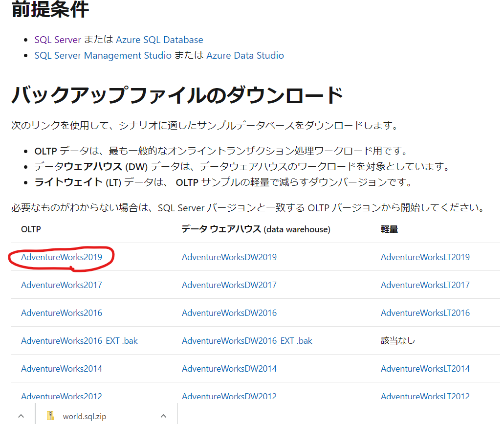Download AdventureWorksDW2019 backup
Viewport: 504px width, 424px height.
[x=229, y=257]
